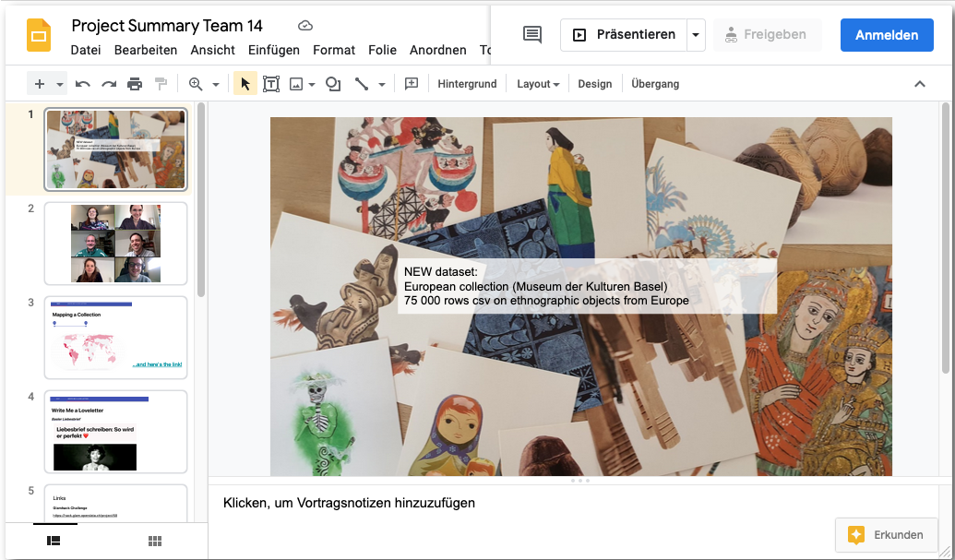Select the text box tool
The height and width of the screenshot is (560, 955).
[271, 84]
